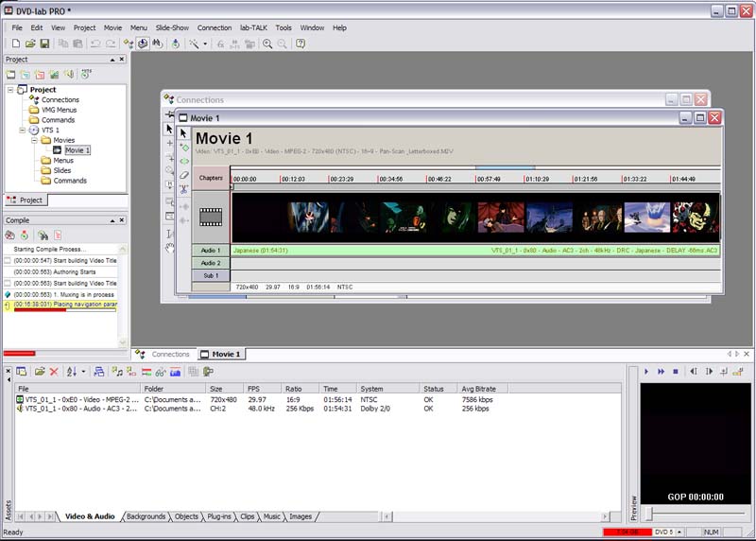Image resolution: width=756 pixels, height=541 pixels.
Task: Collapse the Project panel with up arrow
Action: click(x=112, y=60)
